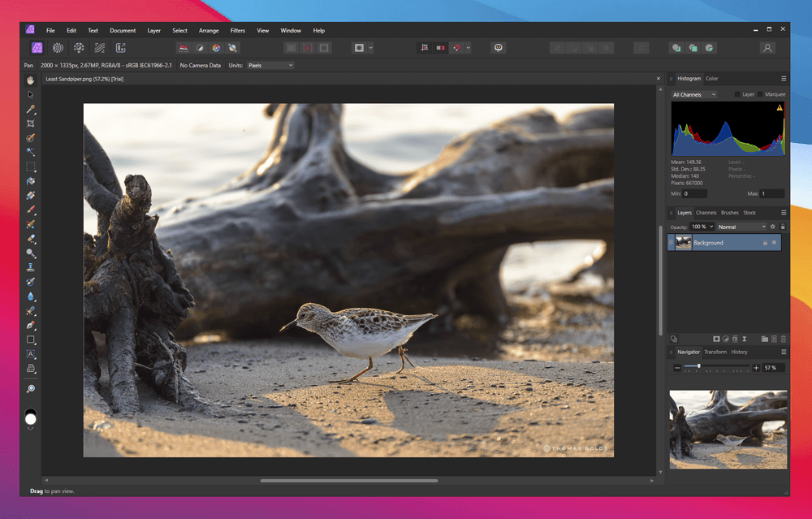The image size is (812, 519).
Task: Open the Filters menu
Action: click(237, 31)
